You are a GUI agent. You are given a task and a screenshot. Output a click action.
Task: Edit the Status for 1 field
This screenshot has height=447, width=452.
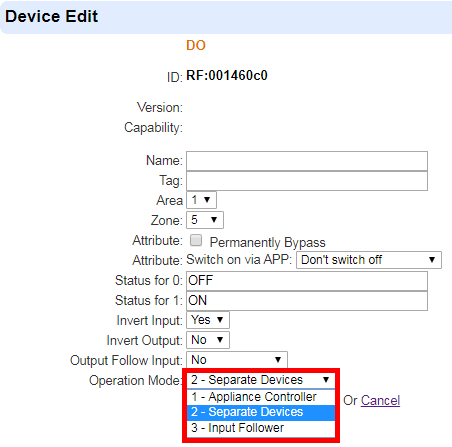[307, 301]
